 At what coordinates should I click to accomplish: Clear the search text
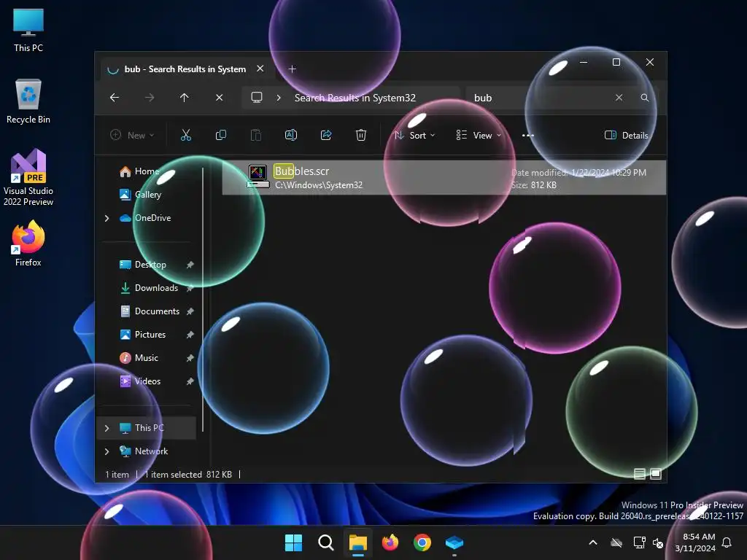pos(619,98)
